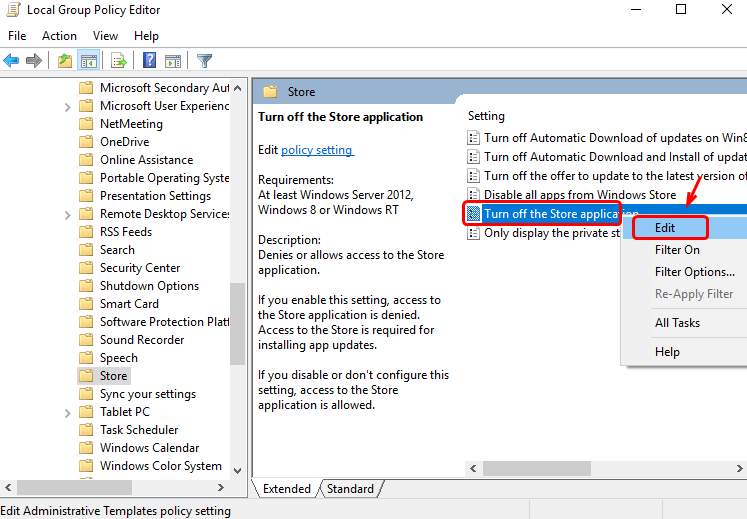Screen dimensions: 747x519
Task: Click the 'policy setting' link
Action: pos(317,150)
